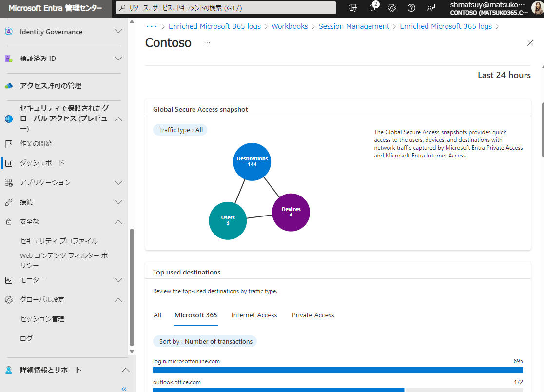Click the applications grid icon
This screenshot has height=392, width=544.
(x=9, y=182)
